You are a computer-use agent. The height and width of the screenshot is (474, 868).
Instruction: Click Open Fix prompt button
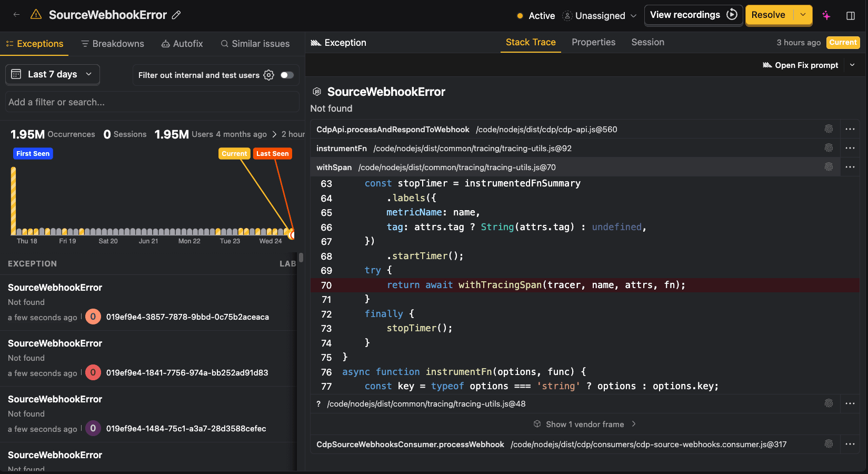[800, 65]
